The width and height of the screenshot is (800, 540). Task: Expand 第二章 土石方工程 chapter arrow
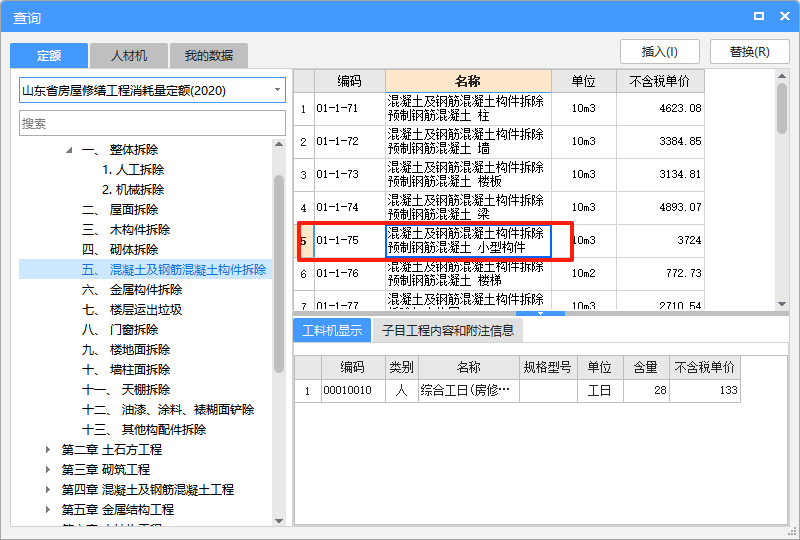pyautogui.click(x=47, y=450)
